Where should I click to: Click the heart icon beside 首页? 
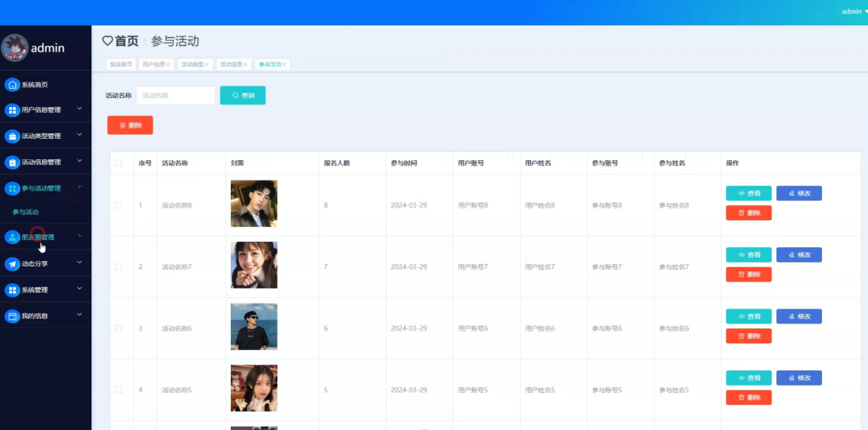(x=108, y=41)
